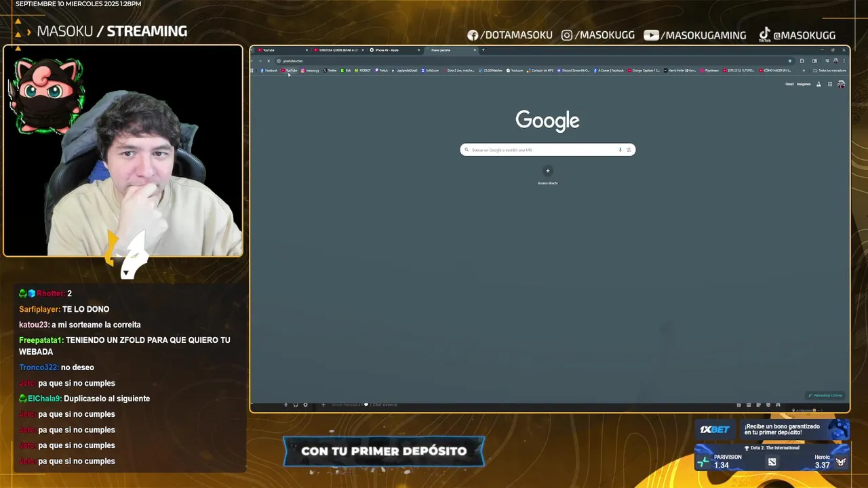The height and width of the screenshot is (488, 868).
Task: Click Sarfiplayer username in chat
Action: (39, 309)
